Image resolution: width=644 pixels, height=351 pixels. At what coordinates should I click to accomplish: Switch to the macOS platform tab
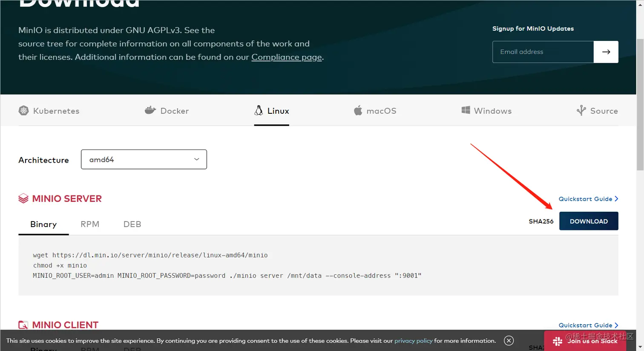tap(375, 111)
